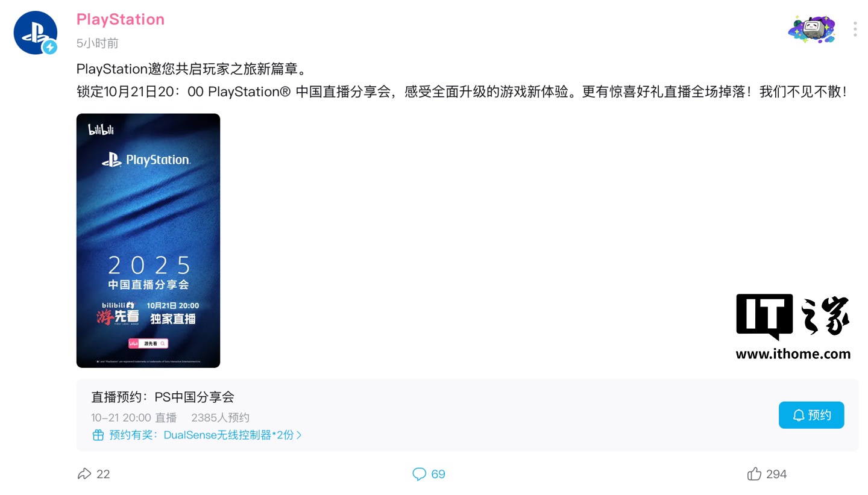Click the 10-21 20:00 直播 schedule text
868x495 pixels.
[134, 417]
